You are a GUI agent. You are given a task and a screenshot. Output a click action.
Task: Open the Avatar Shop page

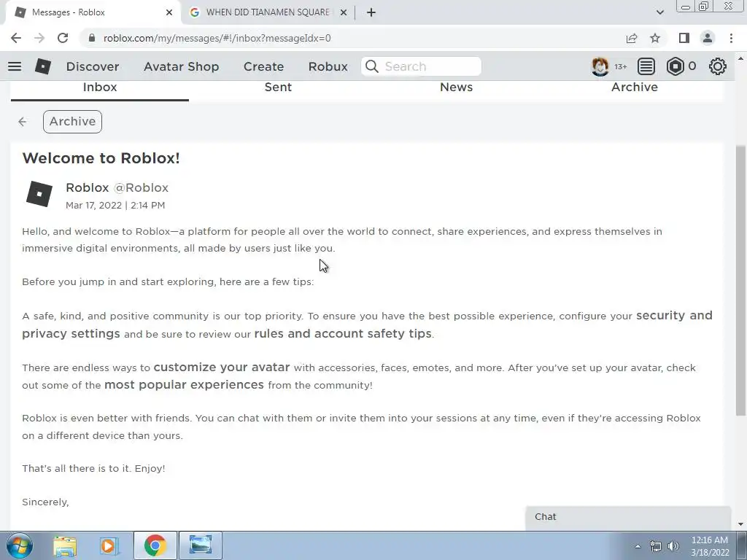point(181,66)
